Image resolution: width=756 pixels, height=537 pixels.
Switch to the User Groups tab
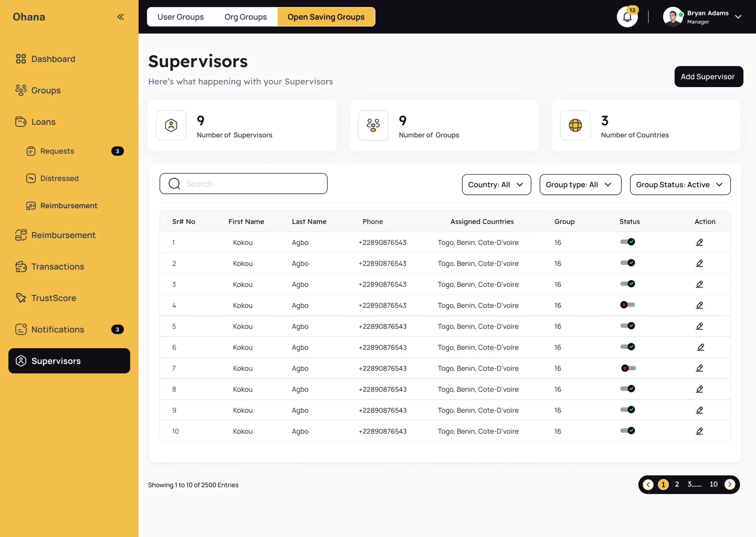click(181, 17)
